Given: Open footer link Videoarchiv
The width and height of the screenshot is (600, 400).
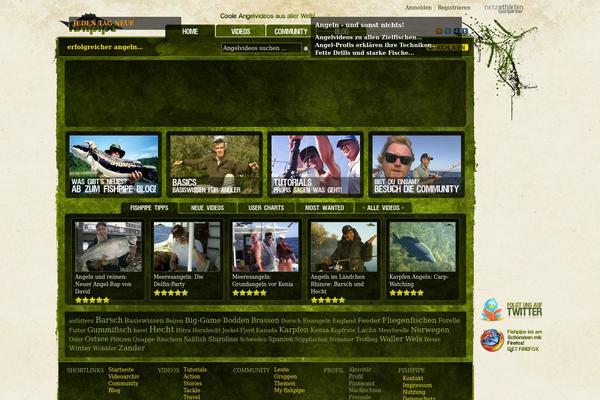Looking at the screenshot, I should pos(124,377).
